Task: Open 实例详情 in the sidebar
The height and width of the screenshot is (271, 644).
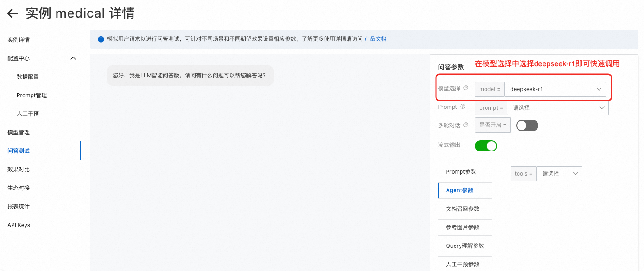Action: (x=19, y=40)
